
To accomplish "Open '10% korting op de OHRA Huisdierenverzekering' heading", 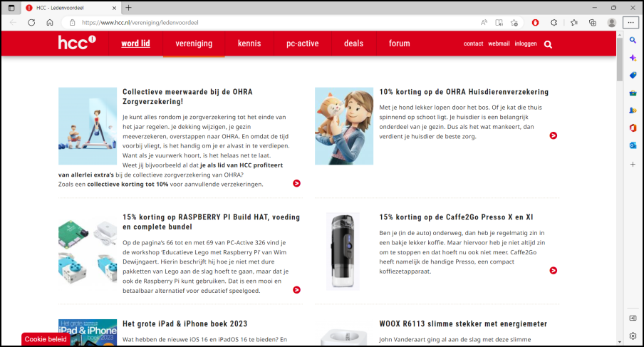I will pos(464,92).
